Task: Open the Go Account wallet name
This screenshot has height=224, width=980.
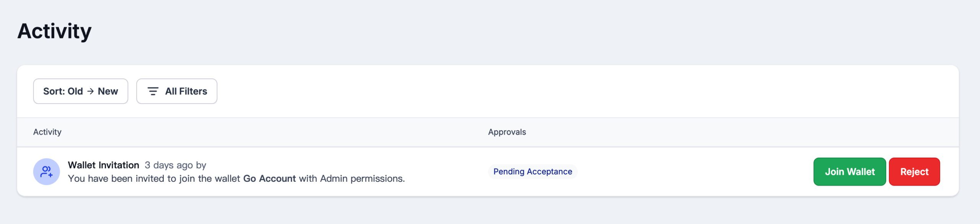Action: (269, 178)
